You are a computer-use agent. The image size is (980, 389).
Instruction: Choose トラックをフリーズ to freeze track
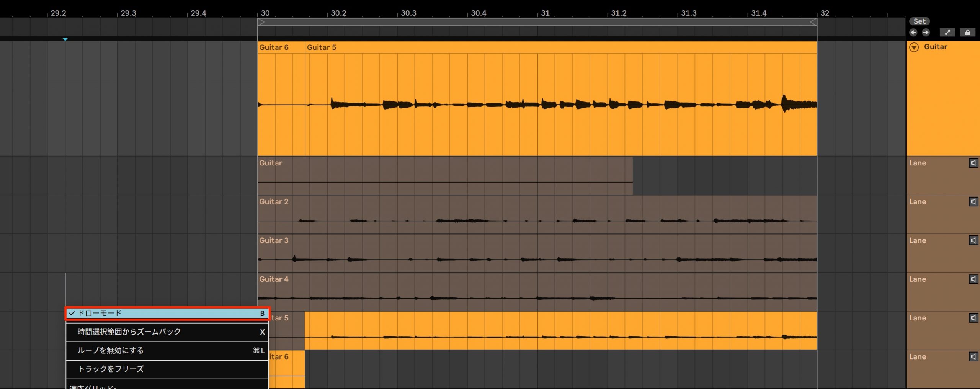[x=167, y=369]
